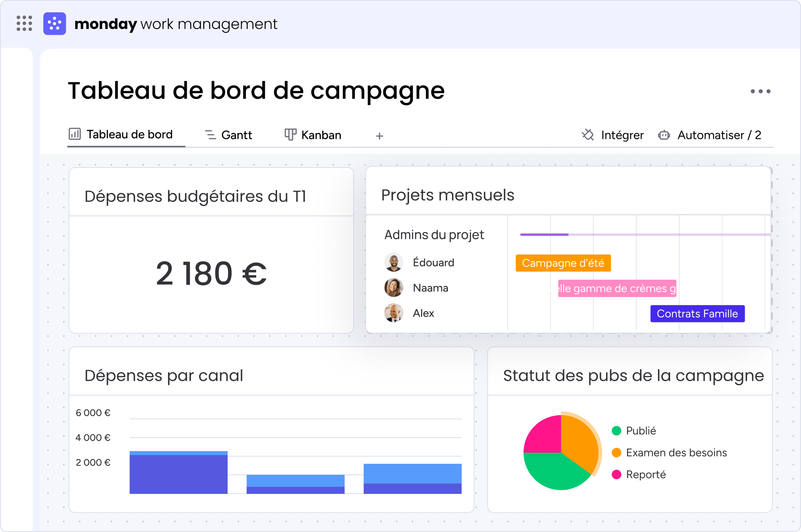Click the Gantt view icon

tap(210, 135)
